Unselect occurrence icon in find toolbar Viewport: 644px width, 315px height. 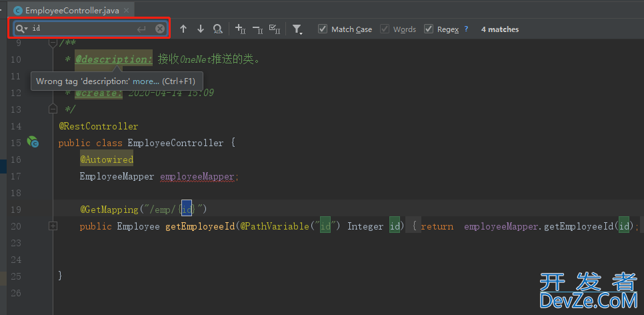257,29
